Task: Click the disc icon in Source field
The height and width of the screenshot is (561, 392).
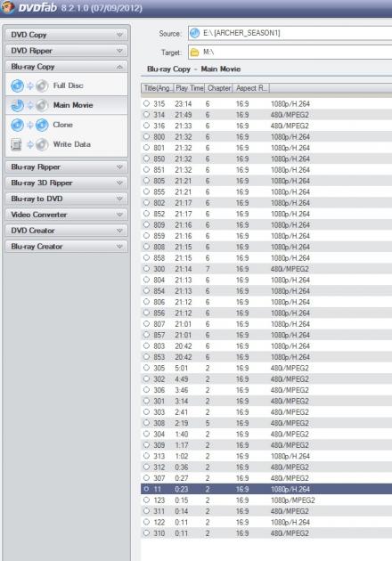Action: (x=195, y=33)
